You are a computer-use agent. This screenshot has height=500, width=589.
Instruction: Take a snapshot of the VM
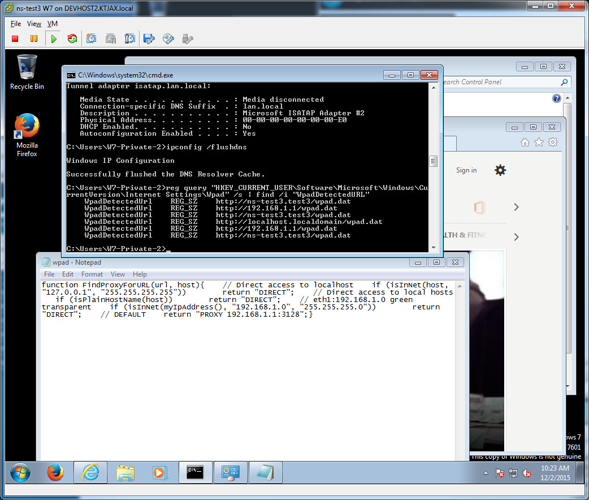(91, 39)
